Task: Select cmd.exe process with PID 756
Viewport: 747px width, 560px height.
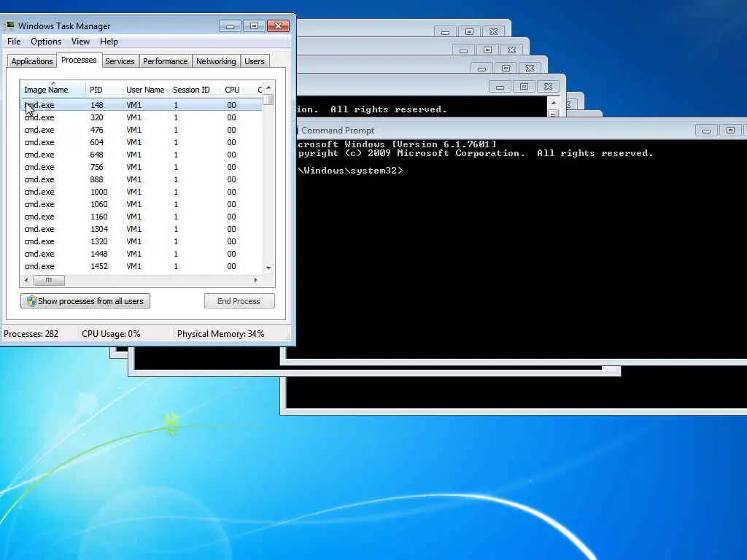Action: tap(142, 167)
